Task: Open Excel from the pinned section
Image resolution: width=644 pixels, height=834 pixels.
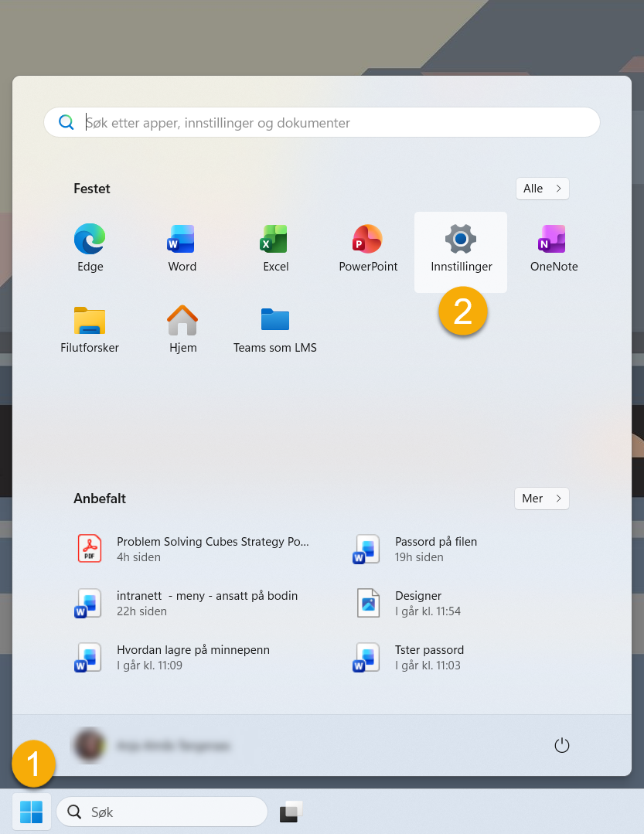Action: click(x=275, y=247)
